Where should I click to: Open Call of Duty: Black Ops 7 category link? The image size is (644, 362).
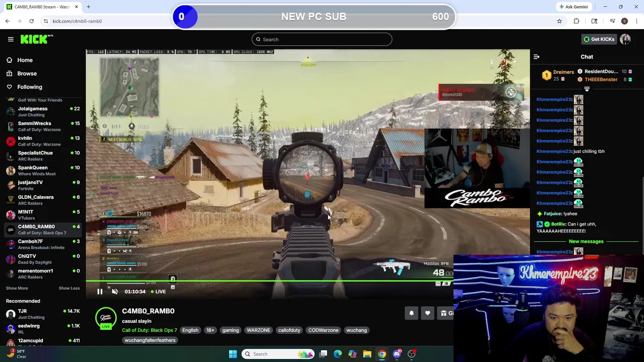click(149, 330)
